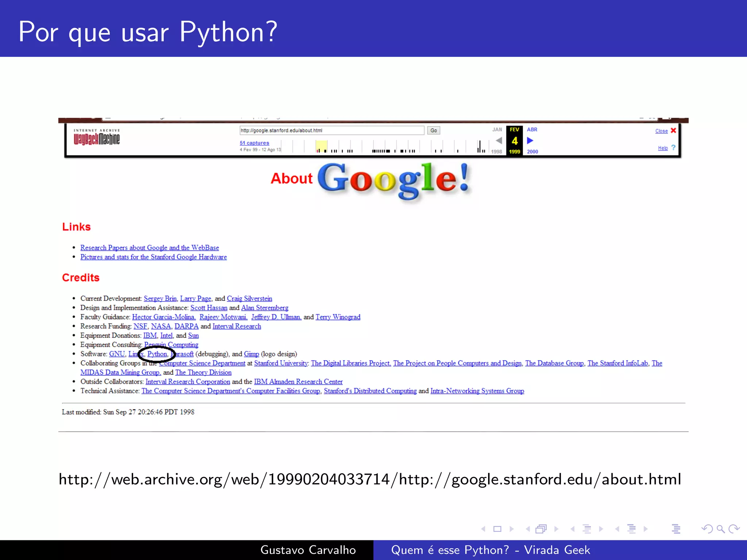Go to previous slide arrow in navigation bar

point(483,529)
